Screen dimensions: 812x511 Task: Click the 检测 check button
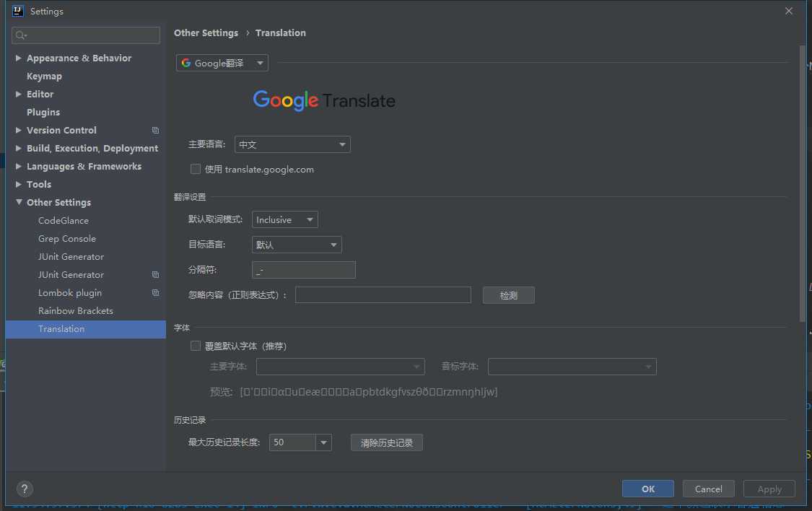pyautogui.click(x=509, y=296)
